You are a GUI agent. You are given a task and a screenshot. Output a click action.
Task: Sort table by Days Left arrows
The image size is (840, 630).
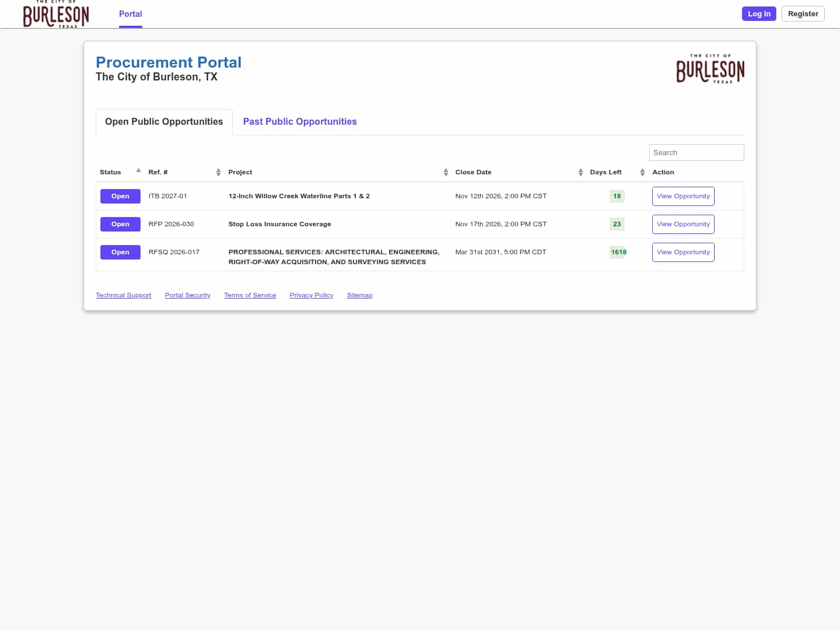[x=642, y=172]
